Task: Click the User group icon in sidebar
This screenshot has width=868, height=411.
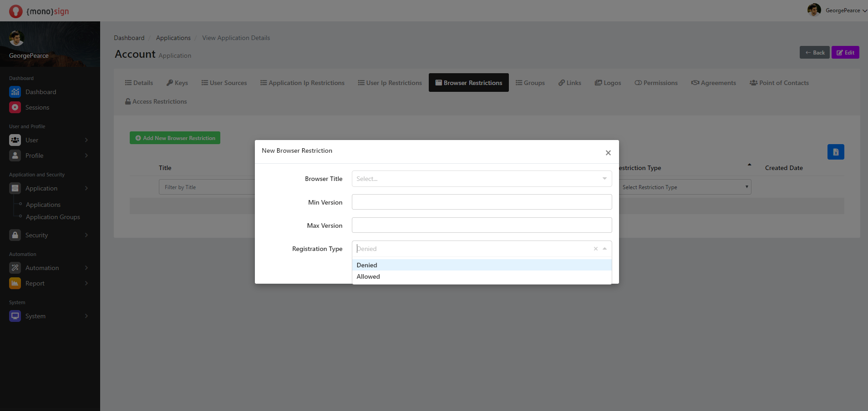Action: tap(15, 140)
